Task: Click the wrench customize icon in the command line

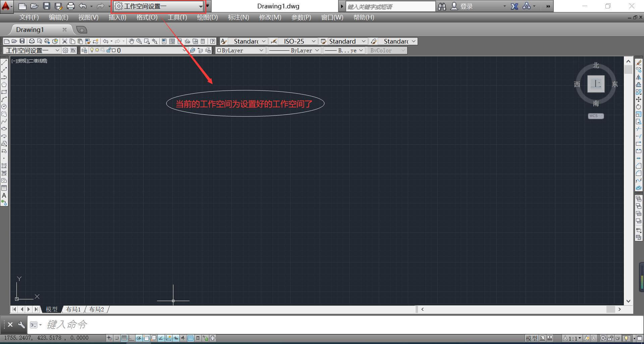Action: point(21,325)
